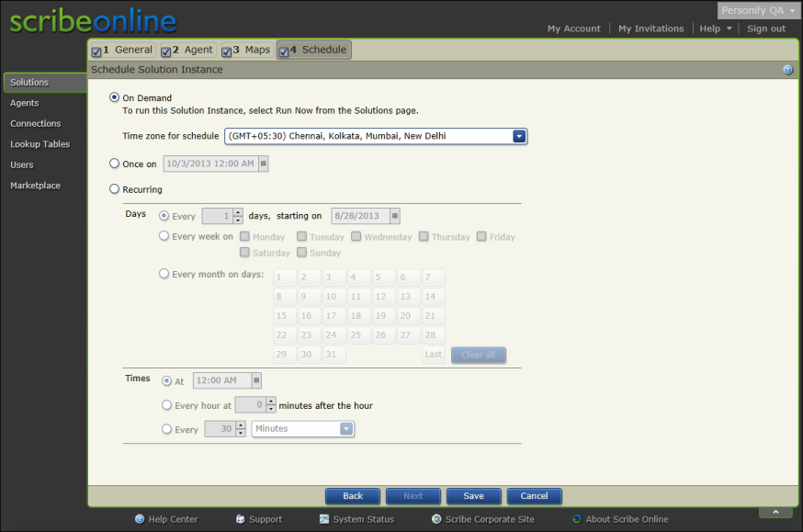Viewport: 803px width, 532px height.
Task: Select day 31 in month grid
Action: point(334,355)
